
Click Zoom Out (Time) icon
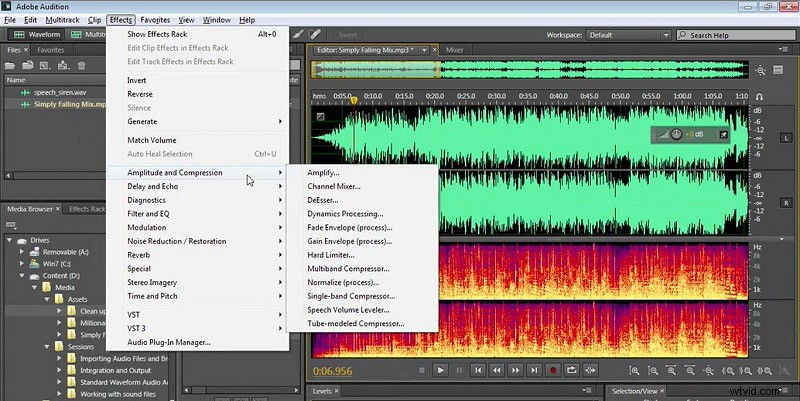pyautogui.click(x=690, y=371)
